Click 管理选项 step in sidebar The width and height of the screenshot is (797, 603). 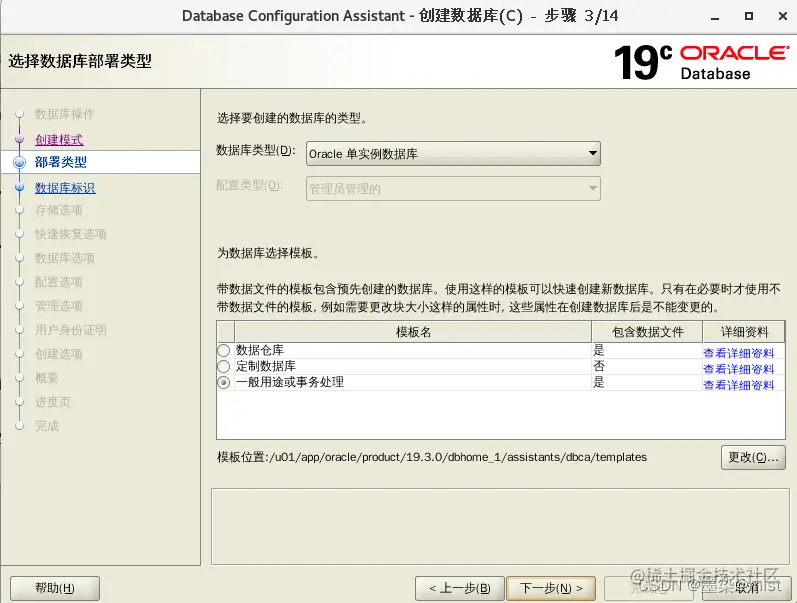(x=58, y=306)
